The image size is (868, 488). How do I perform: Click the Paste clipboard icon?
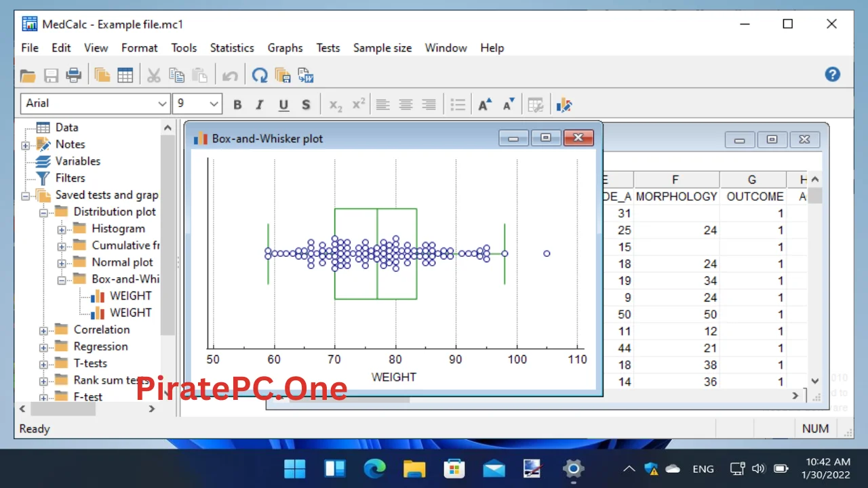click(x=199, y=75)
